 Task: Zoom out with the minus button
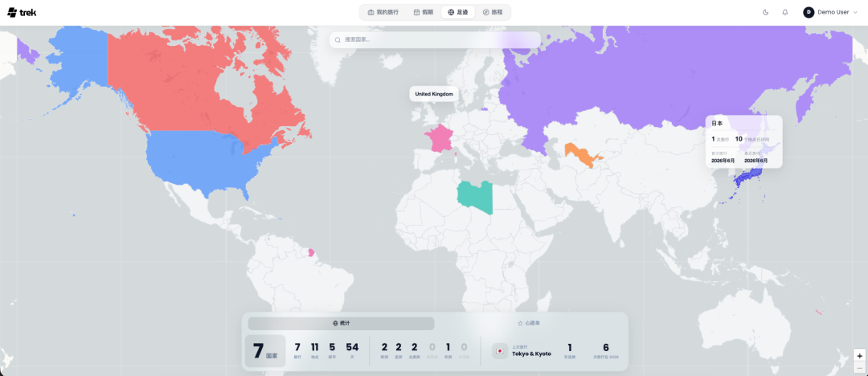pos(859,368)
